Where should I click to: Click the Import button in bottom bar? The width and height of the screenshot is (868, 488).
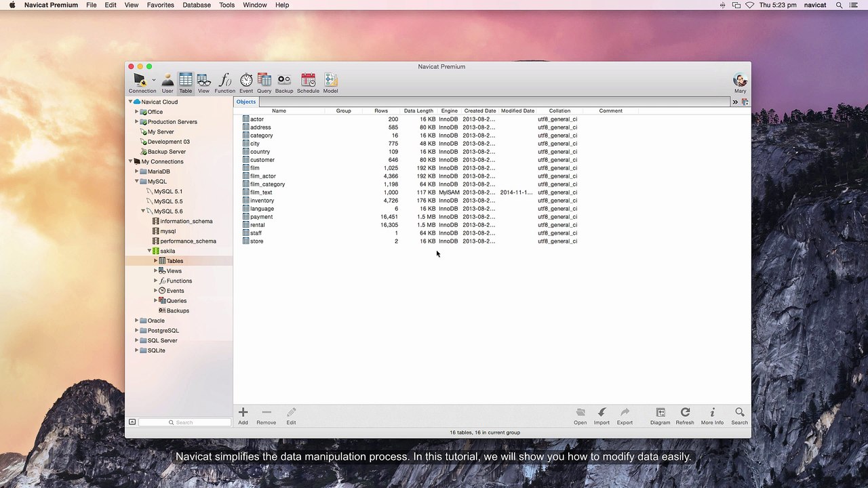[601, 415]
